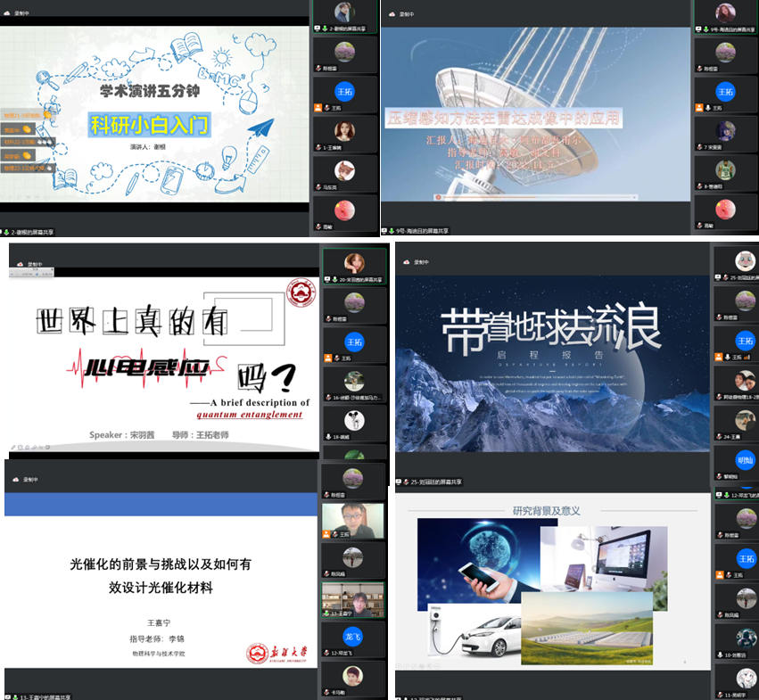Click the cloud recording icon above the 带着地球去流浪 slide
Screen dimensions: 759x700
click(406, 262)
